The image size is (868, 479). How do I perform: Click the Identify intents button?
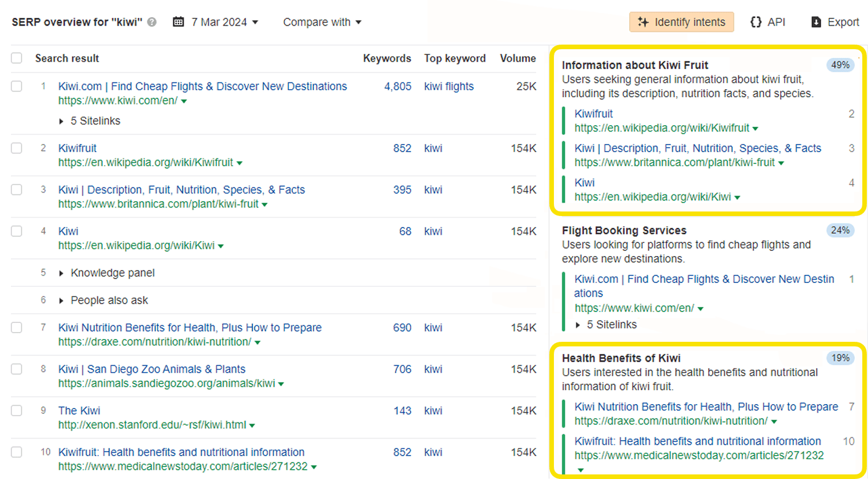coord(681,22)
